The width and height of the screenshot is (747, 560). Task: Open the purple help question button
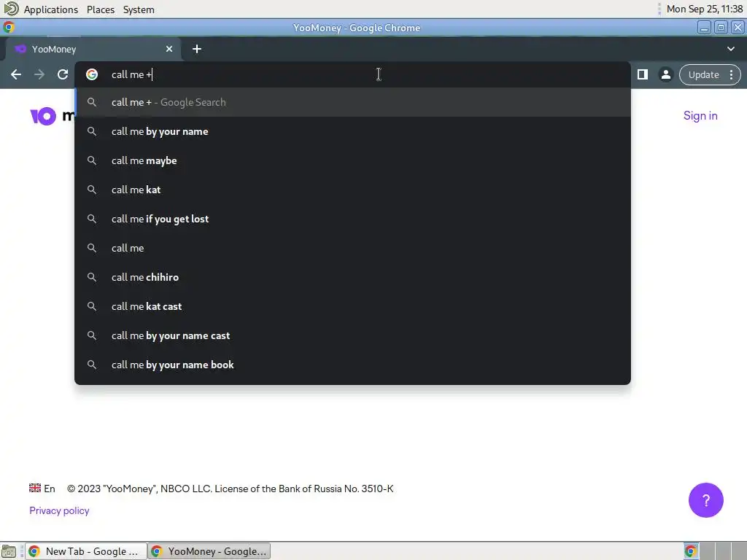[706, 500]
